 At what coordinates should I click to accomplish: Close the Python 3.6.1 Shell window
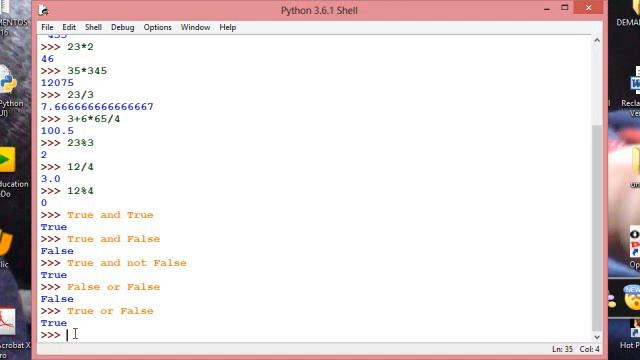[588, 8]
